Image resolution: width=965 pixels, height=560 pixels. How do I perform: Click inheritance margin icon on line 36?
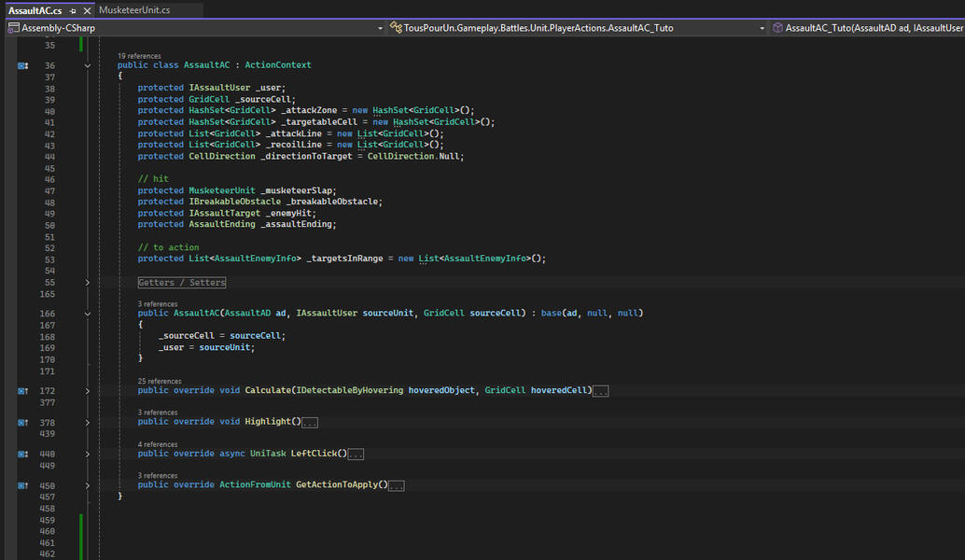click(22, 66)
